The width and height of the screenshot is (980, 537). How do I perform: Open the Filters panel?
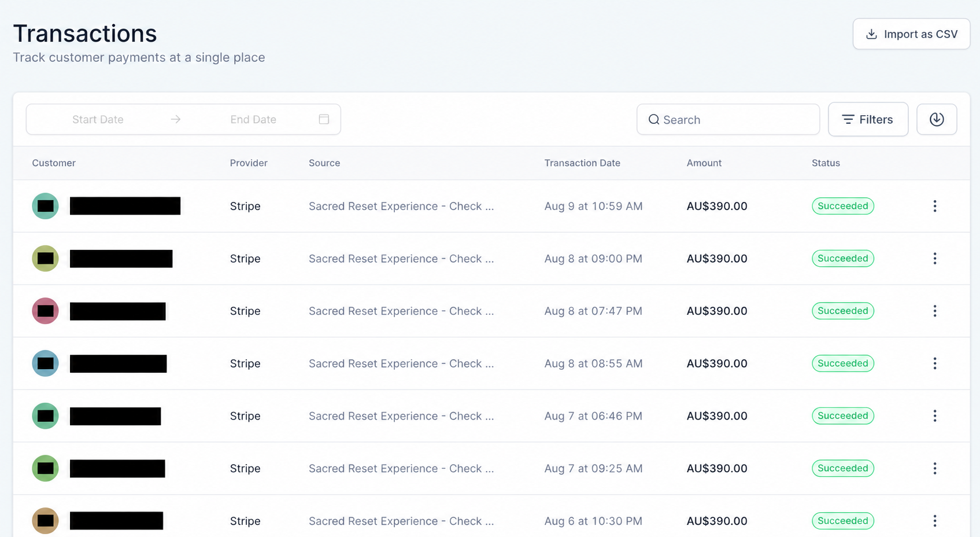click(x=868, y=119)
